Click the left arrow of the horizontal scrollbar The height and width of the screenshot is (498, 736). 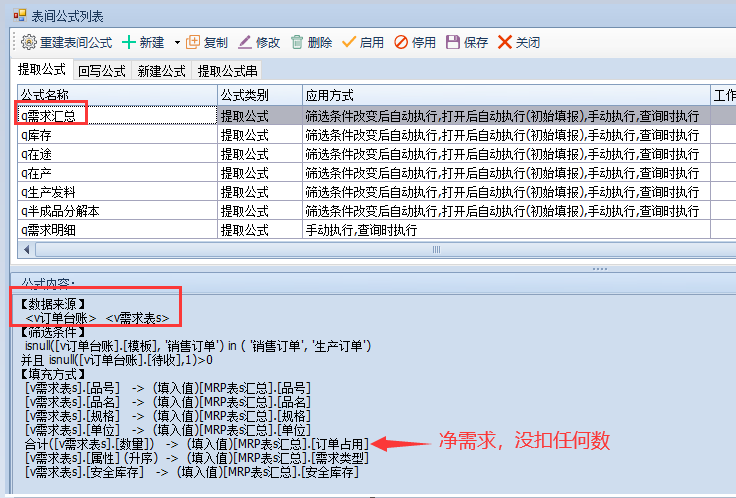(26, 250)
